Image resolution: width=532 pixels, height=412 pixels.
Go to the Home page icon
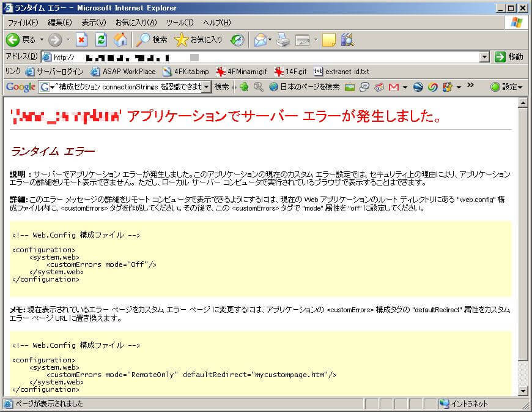(x=121, y=40)
